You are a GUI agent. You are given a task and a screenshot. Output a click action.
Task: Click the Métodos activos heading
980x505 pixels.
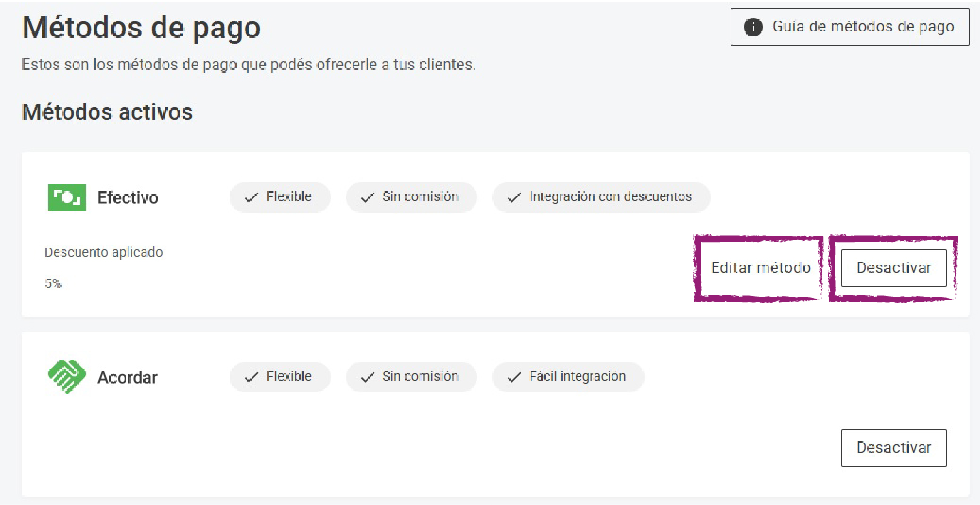pyautogui.click(x=107, y=112)
